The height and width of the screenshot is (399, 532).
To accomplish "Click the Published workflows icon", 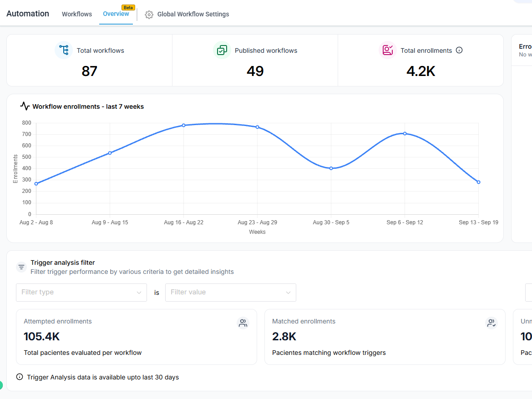I will (222, 50).
